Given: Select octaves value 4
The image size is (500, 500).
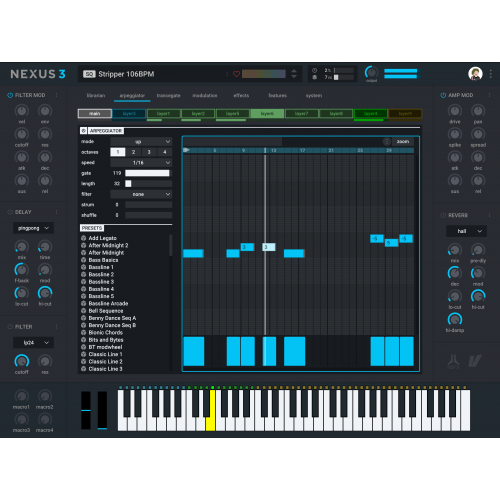Looking at the screenshot, I should 165,152.
